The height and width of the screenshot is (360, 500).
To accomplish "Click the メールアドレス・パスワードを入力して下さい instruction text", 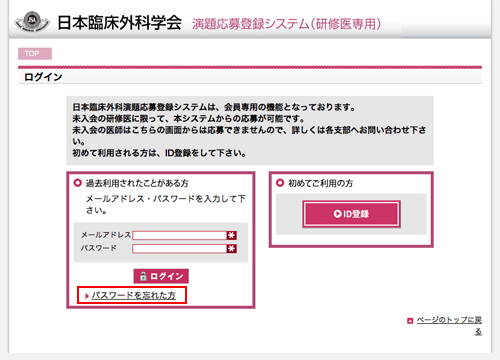I will coord(166,204).
